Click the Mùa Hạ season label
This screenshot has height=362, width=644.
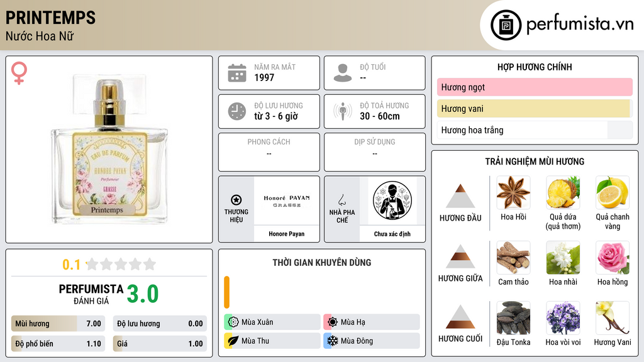point(353,322)
